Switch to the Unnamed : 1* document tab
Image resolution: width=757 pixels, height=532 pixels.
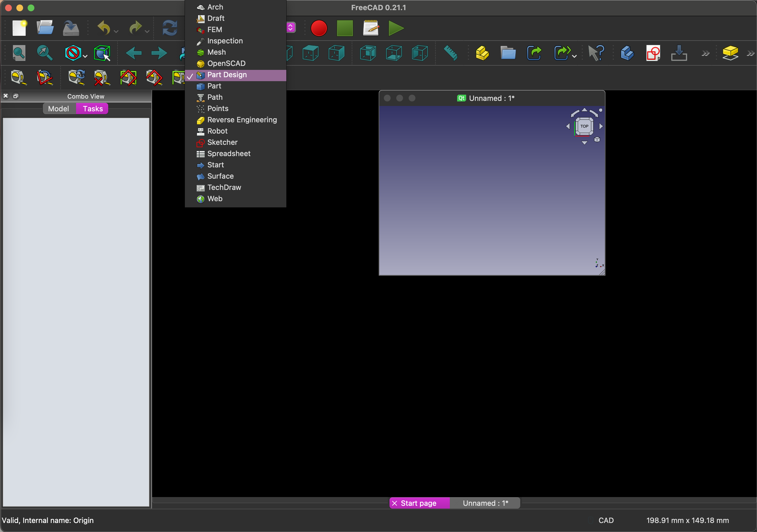point(485,503)
